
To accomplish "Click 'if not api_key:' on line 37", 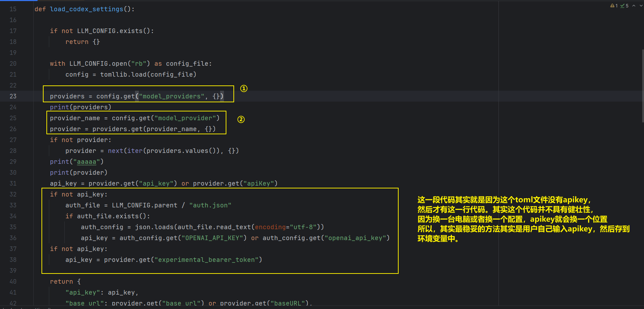I will 79,249.
